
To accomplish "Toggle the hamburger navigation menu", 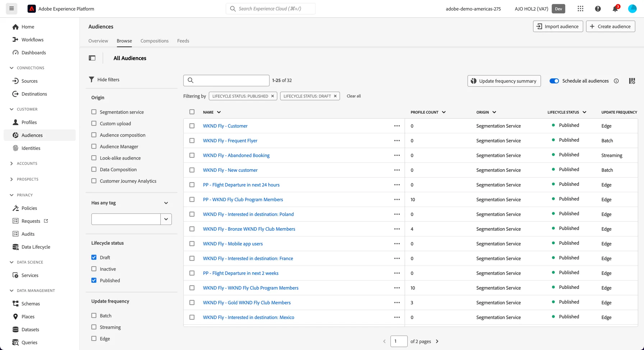I will click(11, 9).
